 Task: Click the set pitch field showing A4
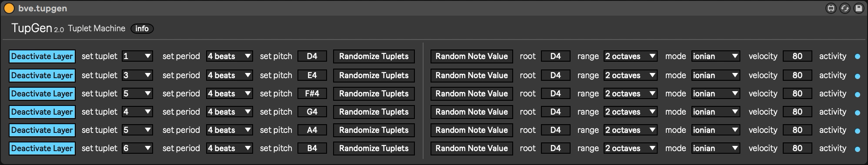point(312,130)
